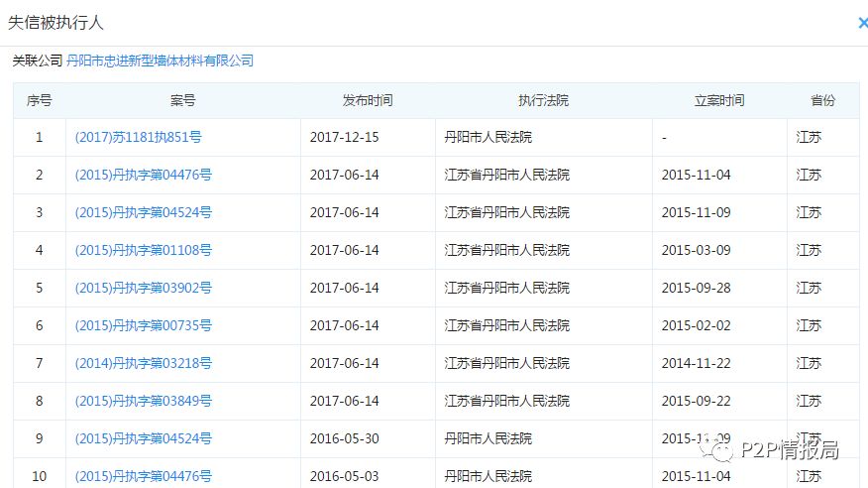Select 江苏省丹阳市人民法院 in row 2
Viewport: 868px width, 488px height.
coord(506,175)
